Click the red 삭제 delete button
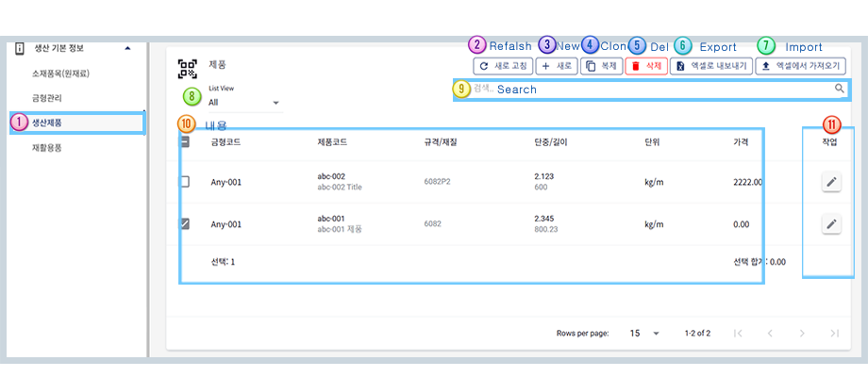This screenshot has height=377, width=868. (x=645, y=67)
